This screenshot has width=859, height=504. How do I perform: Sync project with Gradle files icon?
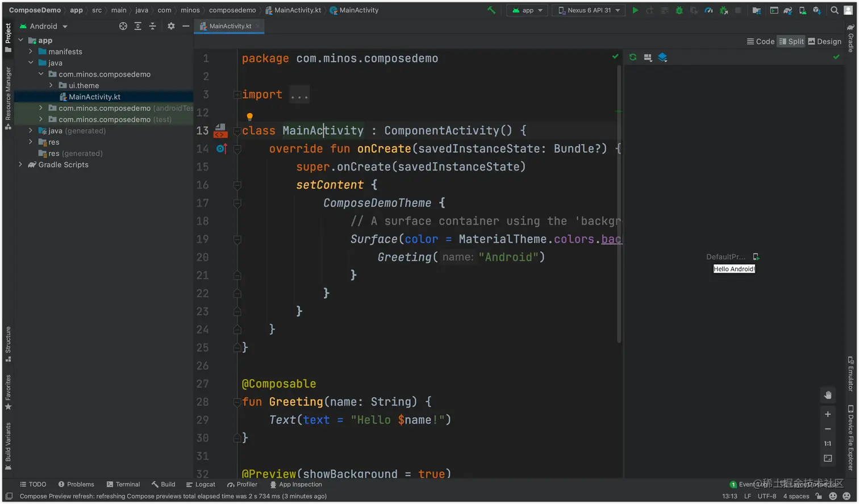[788, 10]
